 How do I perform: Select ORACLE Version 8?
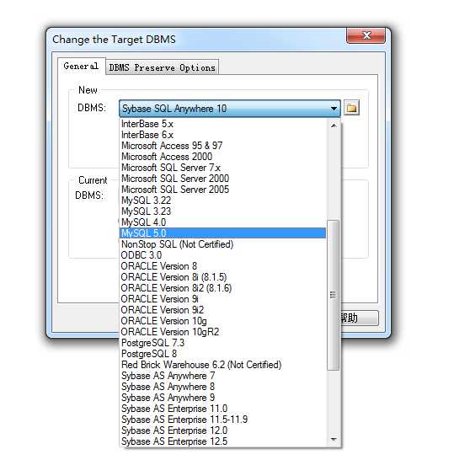pyautogui.click(x=223, y=266)
